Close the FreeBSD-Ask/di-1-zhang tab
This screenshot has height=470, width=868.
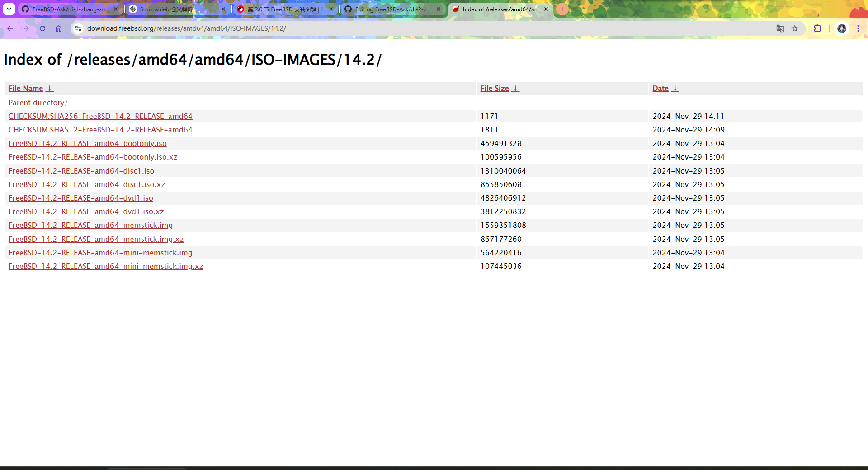[116, 9]
